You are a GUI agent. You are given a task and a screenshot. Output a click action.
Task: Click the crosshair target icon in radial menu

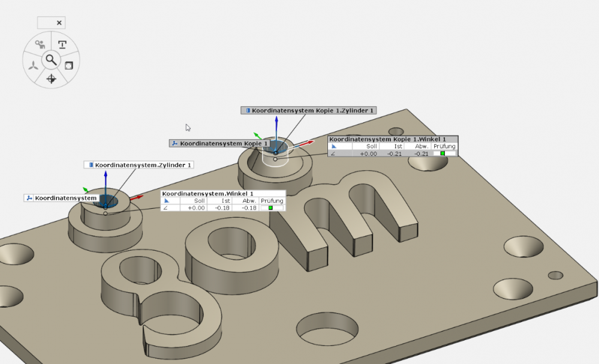pyautogui.click(x=51, y=79)
